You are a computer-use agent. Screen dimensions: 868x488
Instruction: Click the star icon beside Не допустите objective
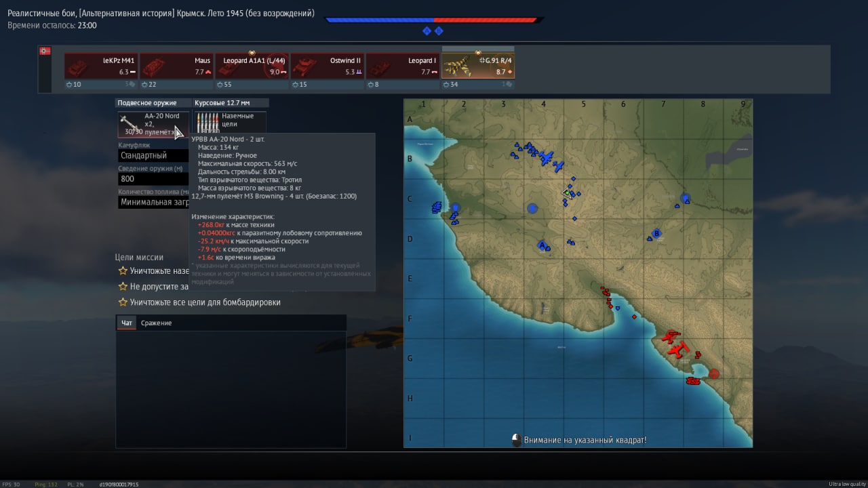pos(123,287)
